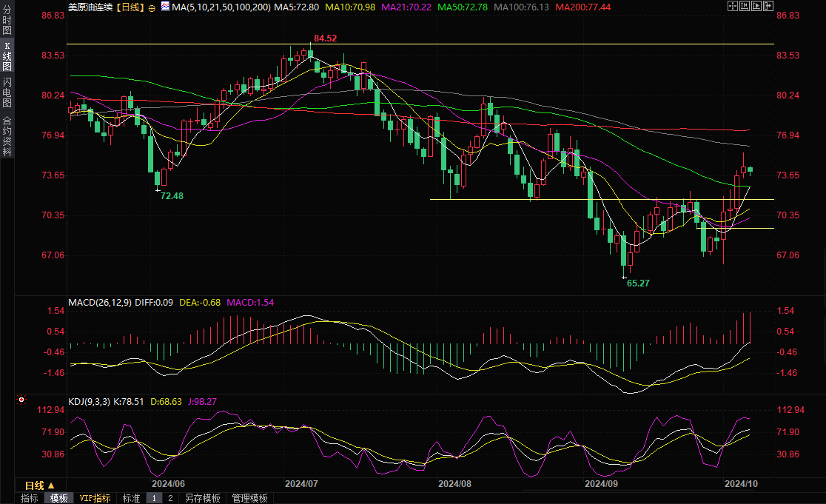The height and width of the screenshot is (504, 826).
Task: Open the VIP指标 tab
Action: click(x=95, y=498)
